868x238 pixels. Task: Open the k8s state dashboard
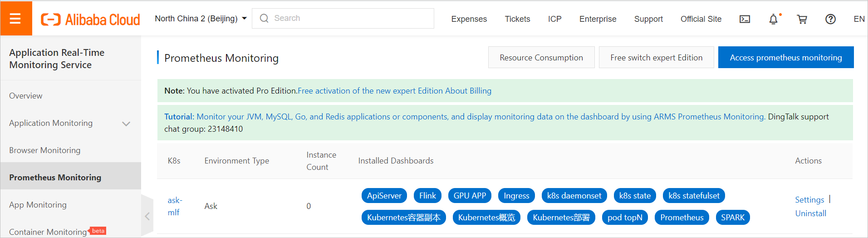click(635, 196)
